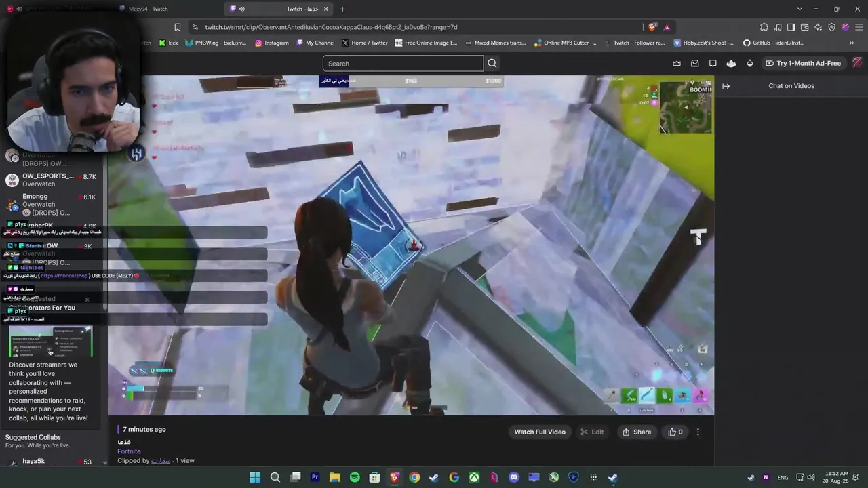Launch Adobe Premiere Pro from taskbar

(x=315, y=477)
